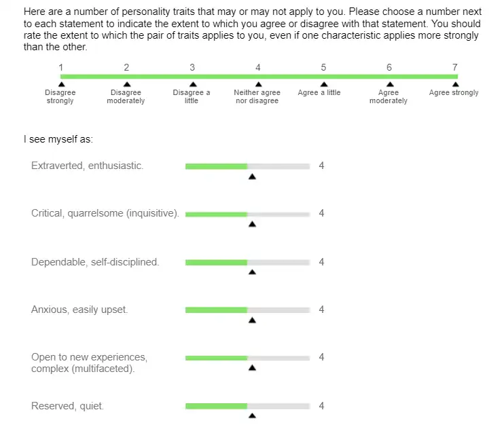
Task: Click the Open to new experiences slider bar
Action: point(247,357)
